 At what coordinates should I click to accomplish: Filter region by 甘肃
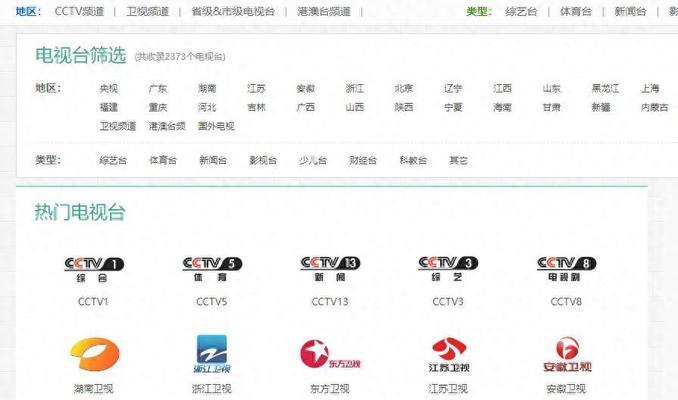click(552, 107)
